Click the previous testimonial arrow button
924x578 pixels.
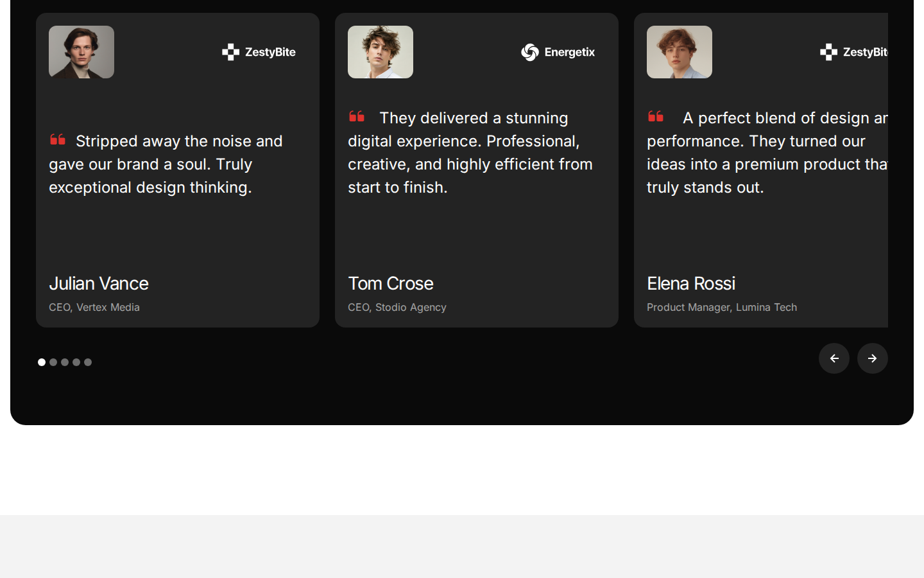834,358
